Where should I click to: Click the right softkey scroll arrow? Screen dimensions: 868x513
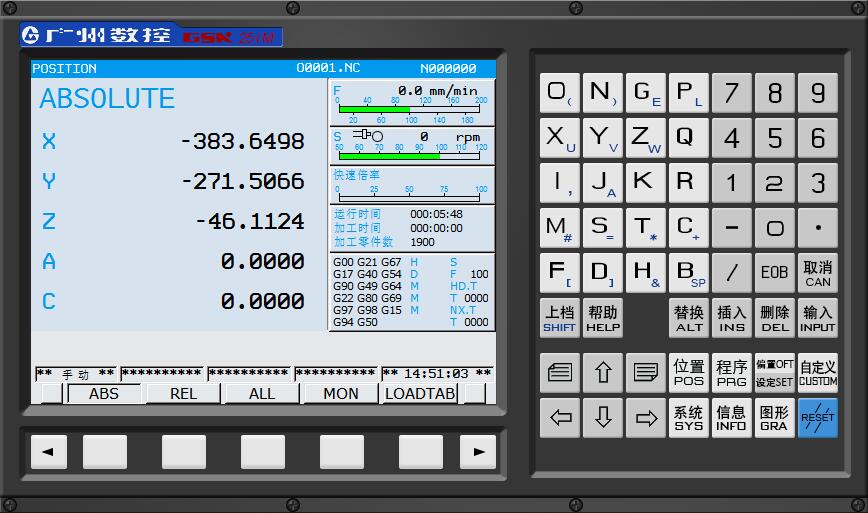coord(478,452)
